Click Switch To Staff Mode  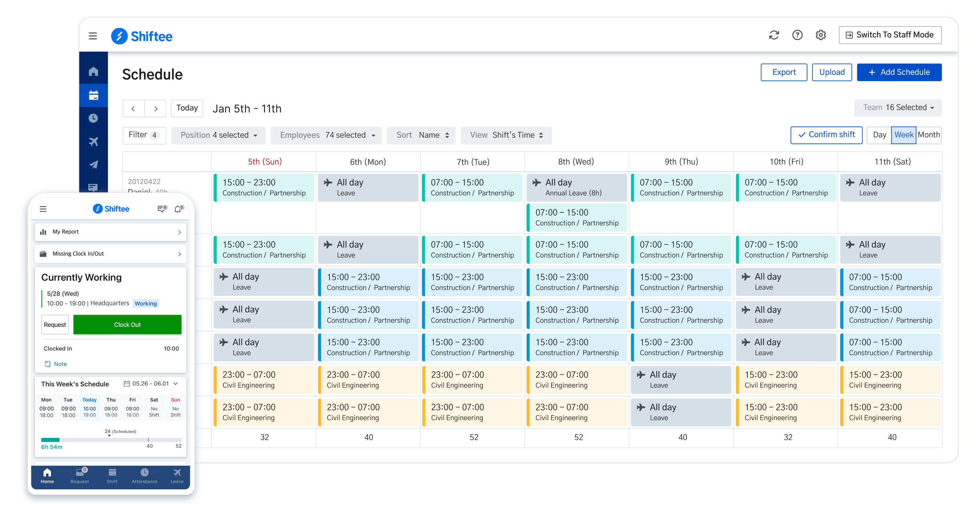click(x=890, y=35)
